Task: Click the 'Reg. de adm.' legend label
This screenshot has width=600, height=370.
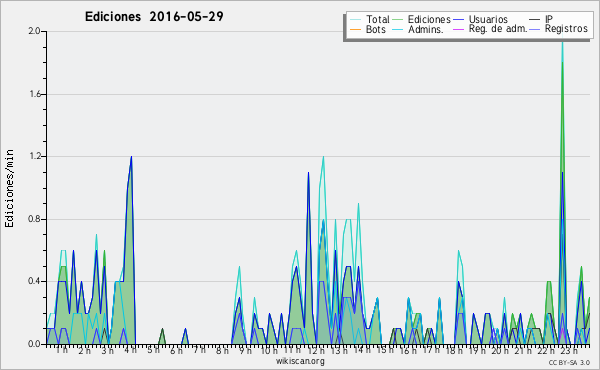Action: [498, 29]
